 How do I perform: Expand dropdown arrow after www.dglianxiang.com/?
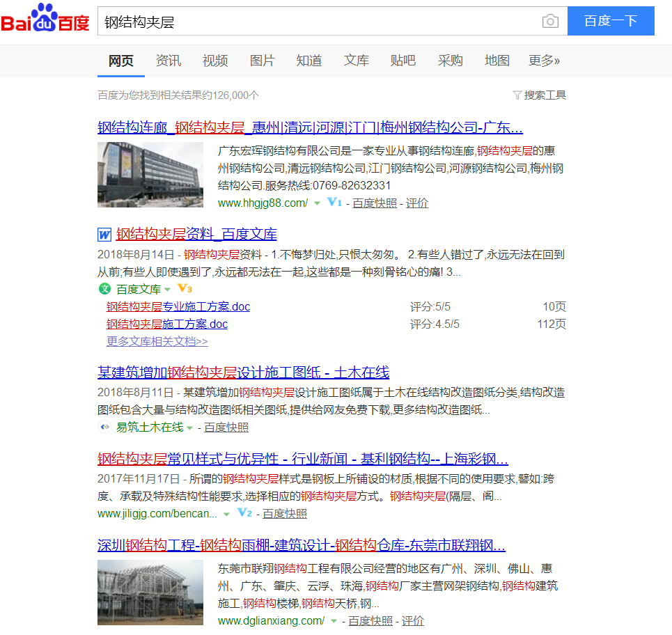[x=334, y=621]
